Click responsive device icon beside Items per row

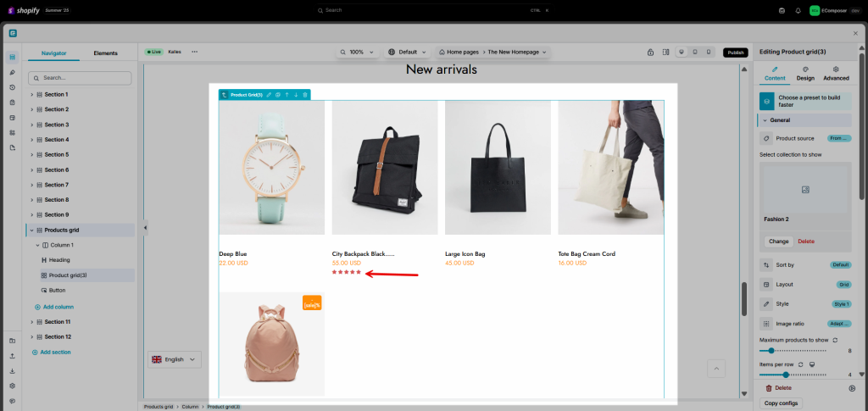pos(812,364)
